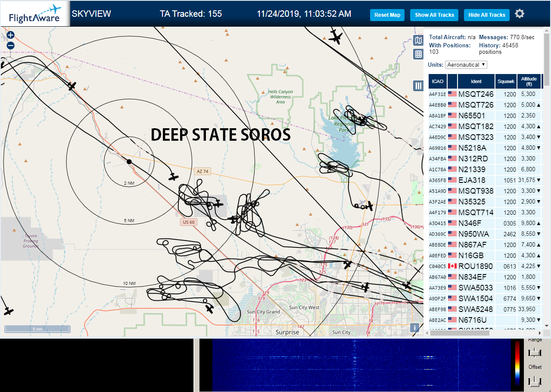Open the Units dropdown showing Aeronautical
This screenshot has width=551, height=392.
pos(466,65)
